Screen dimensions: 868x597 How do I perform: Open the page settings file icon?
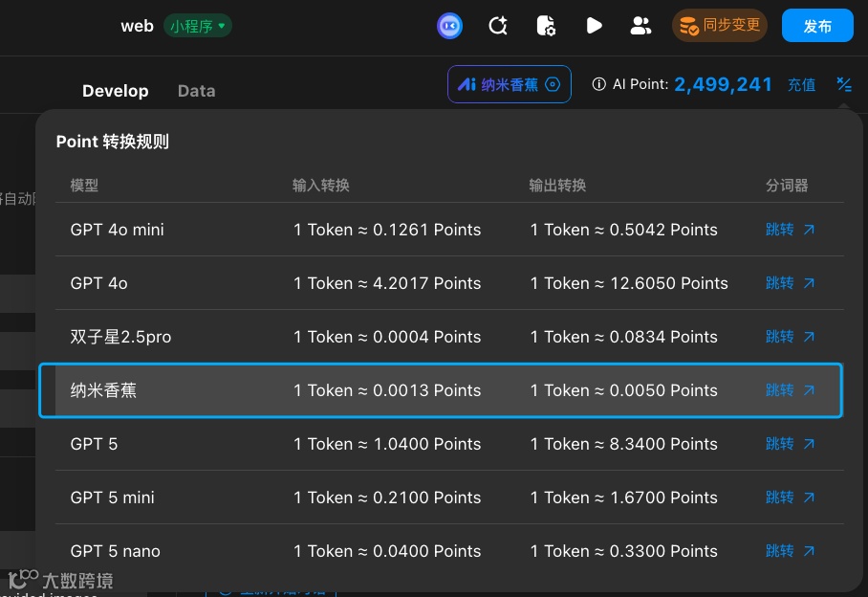(x=546, y=26)
